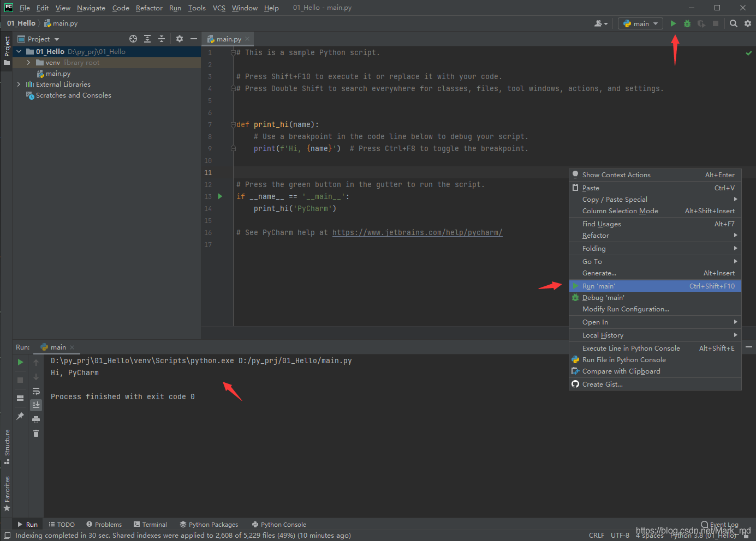This screenshot has height=541, width=756.
Task: Open the main run configuration dropdown
Action: pos(641,23)
